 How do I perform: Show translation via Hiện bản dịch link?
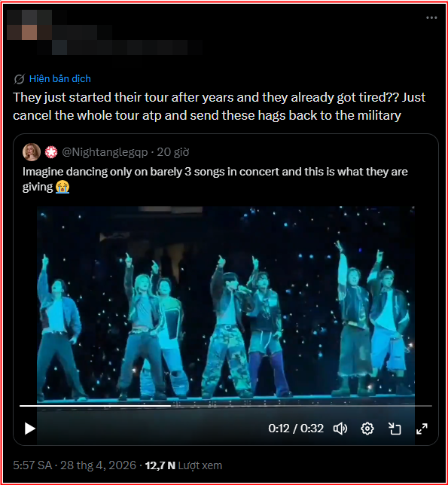click(60, 79)
